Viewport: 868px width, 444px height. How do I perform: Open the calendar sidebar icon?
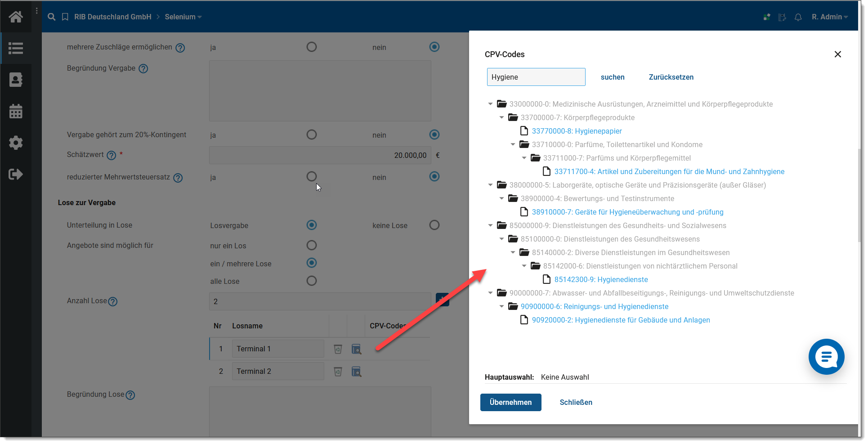click(16, 111)
